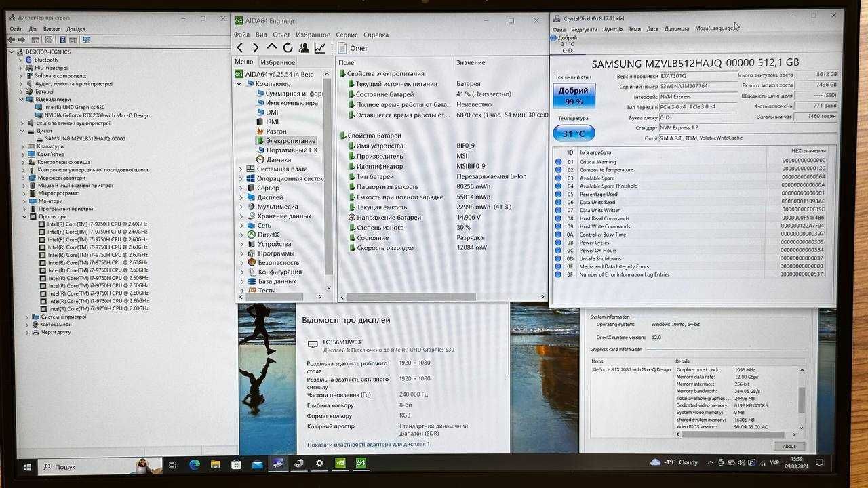
Task: Select NVIDIA GeForce RTX 2080 with Max-Q Design
Action: point(96,115)
